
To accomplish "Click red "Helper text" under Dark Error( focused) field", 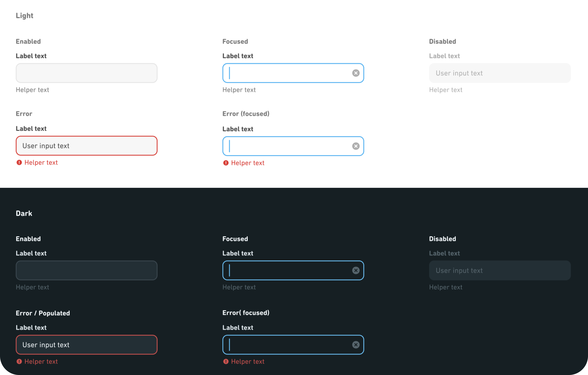I will [x=248, y=361].
